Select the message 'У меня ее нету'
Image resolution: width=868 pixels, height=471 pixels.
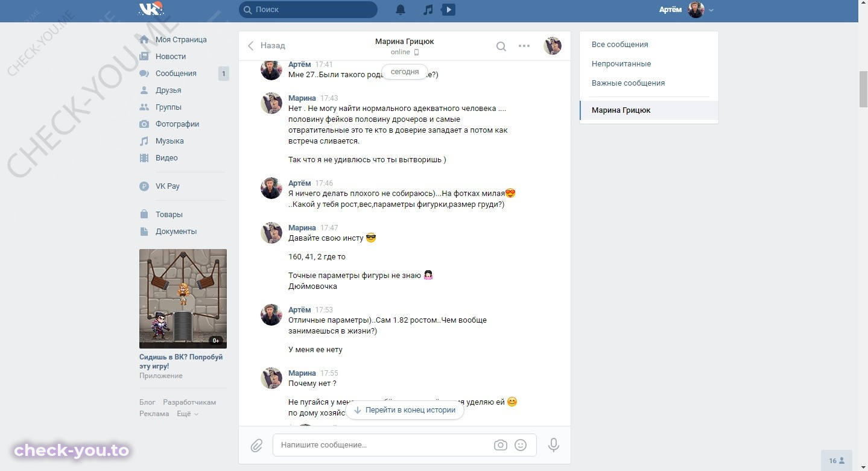315,350
